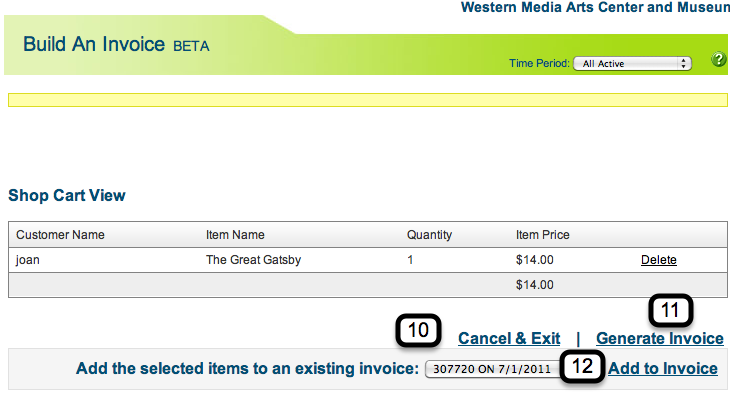Select the customer name cell 'joan'

(27, 260)
